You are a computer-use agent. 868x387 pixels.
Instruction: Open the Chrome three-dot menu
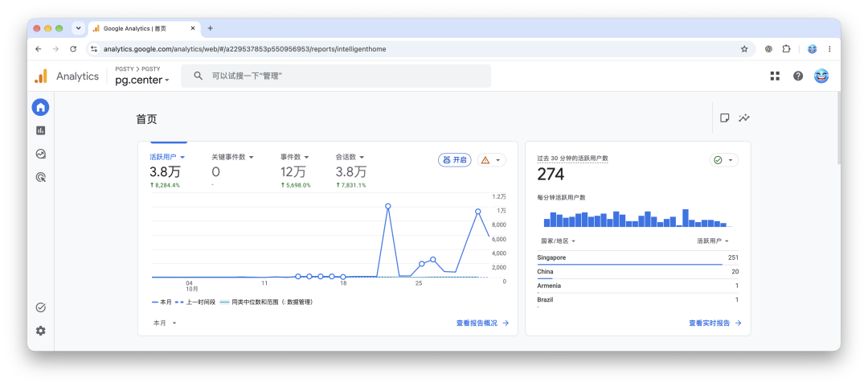point(829,49)
